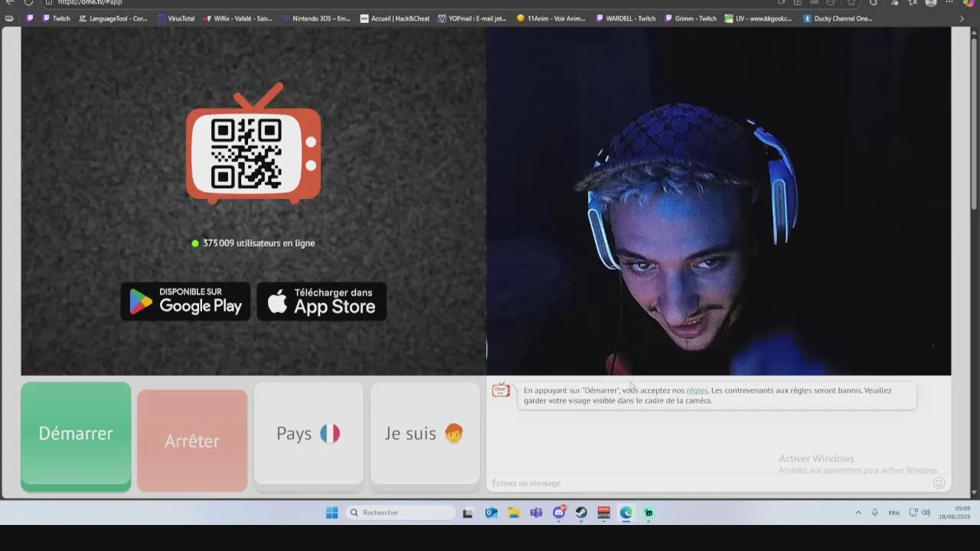Open the Ducky Channel One bookmark
The height and width of the screenshot is (551, 980).
[838, 18]
